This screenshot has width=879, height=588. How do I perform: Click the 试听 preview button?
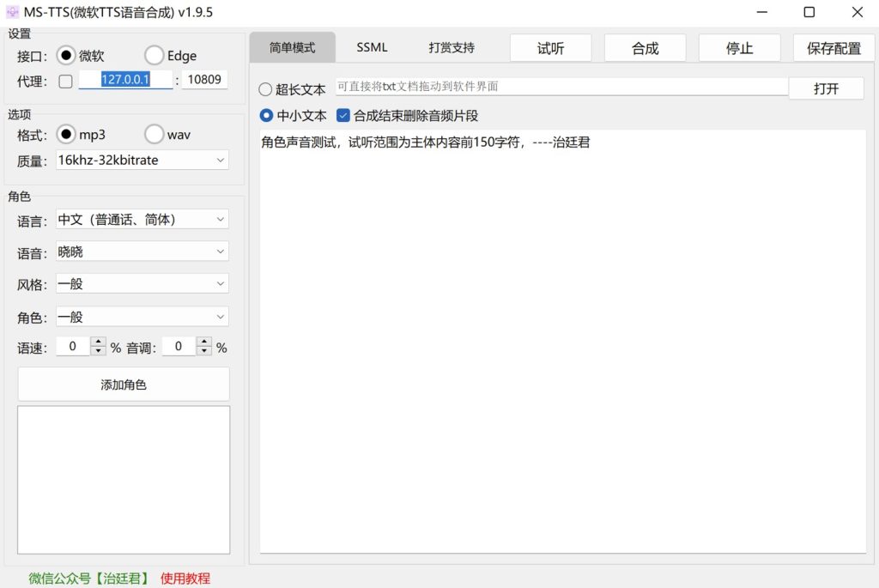(x=550, y=48)
